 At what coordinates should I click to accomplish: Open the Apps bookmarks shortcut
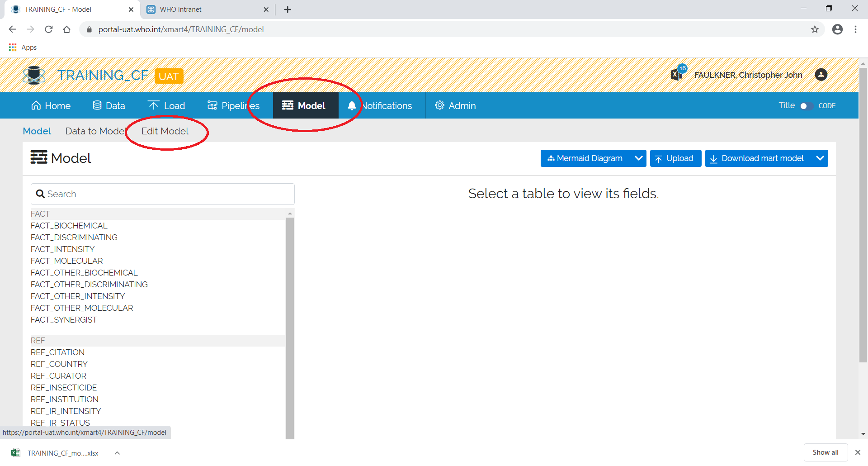click(x=23, y=48)
